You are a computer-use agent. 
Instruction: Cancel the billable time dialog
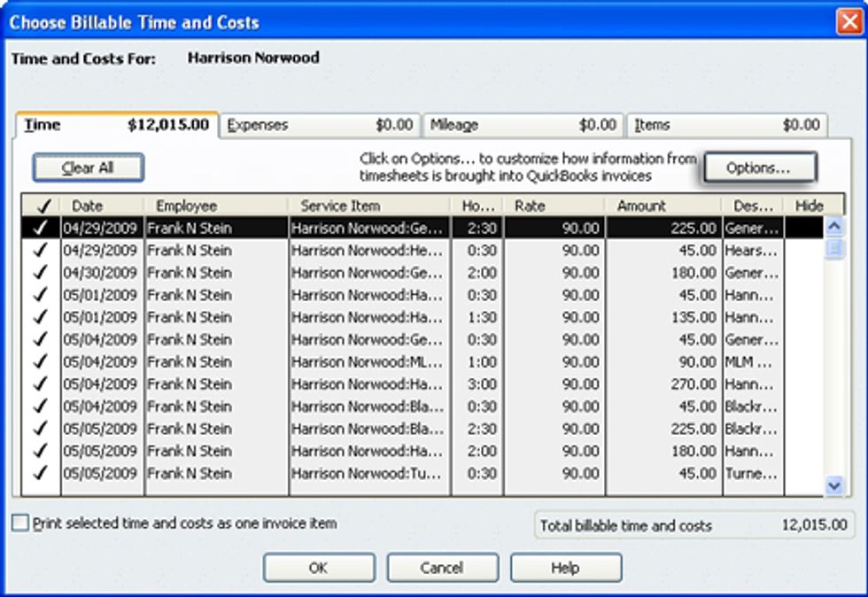click(x=443, y=568)
